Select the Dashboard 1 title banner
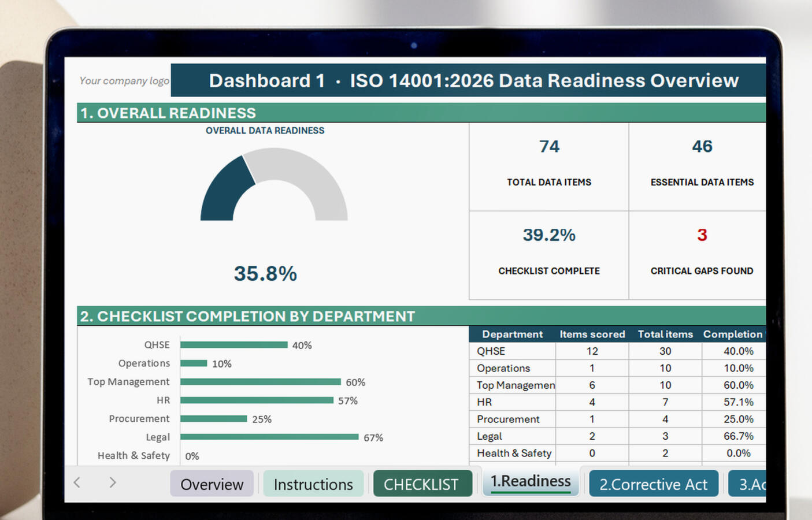This screenshot has width=812, height=520. 468,80
